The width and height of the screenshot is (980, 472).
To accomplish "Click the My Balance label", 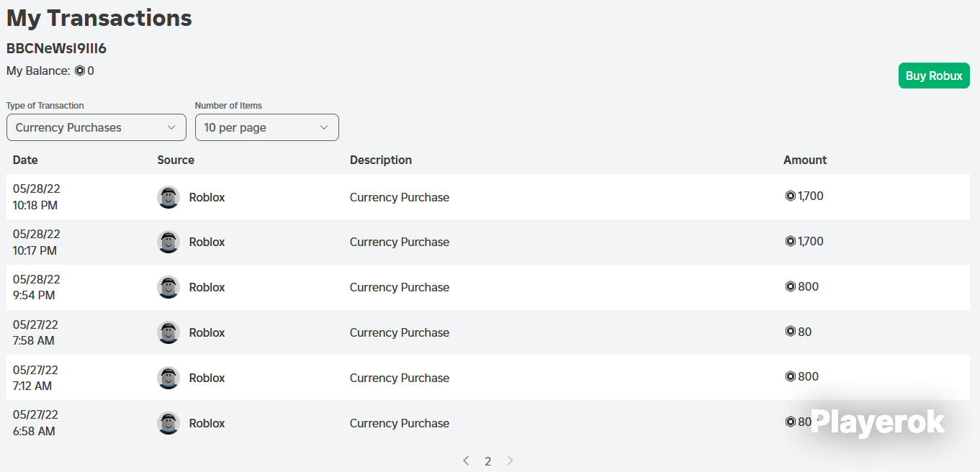I will [38, 71].
